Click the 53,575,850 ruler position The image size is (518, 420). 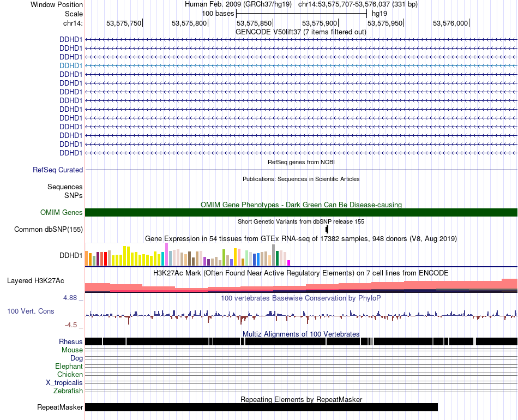click(x=254, y=23)
